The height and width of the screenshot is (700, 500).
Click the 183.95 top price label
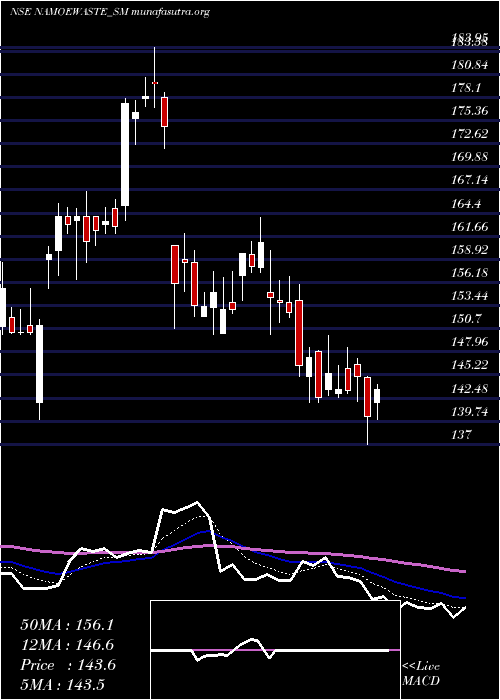(x=469, y=37)
